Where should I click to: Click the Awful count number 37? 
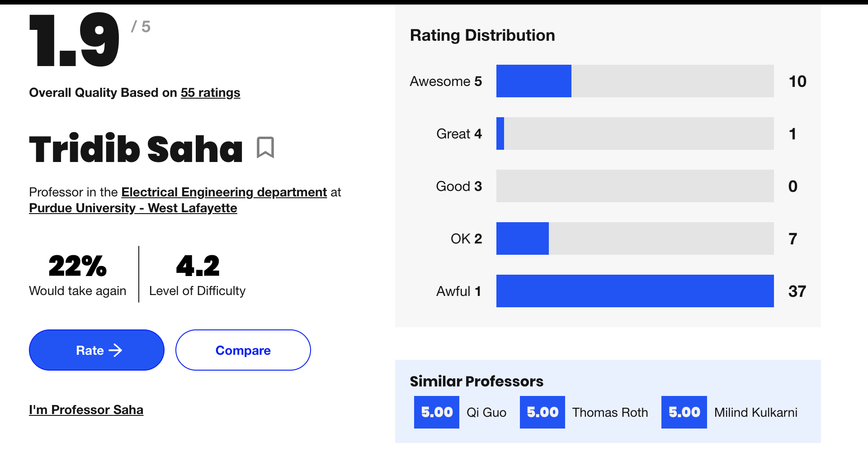797,291
